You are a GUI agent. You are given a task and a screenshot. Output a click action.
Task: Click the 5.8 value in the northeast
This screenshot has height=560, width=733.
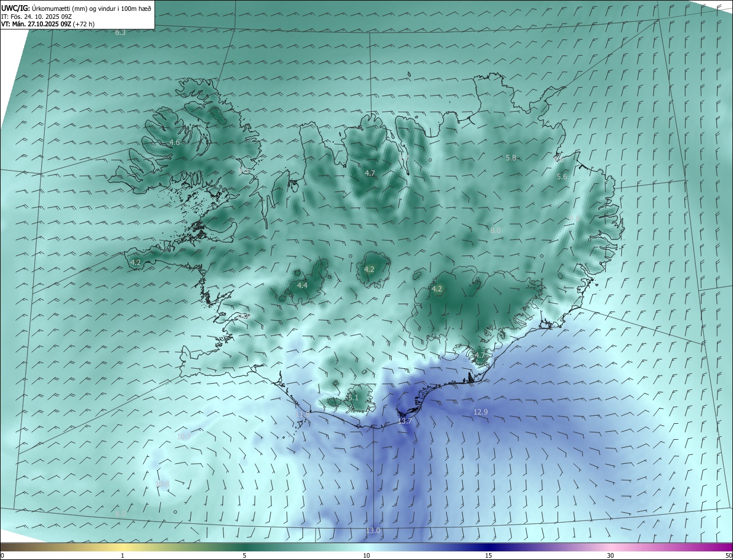point(511,157)
